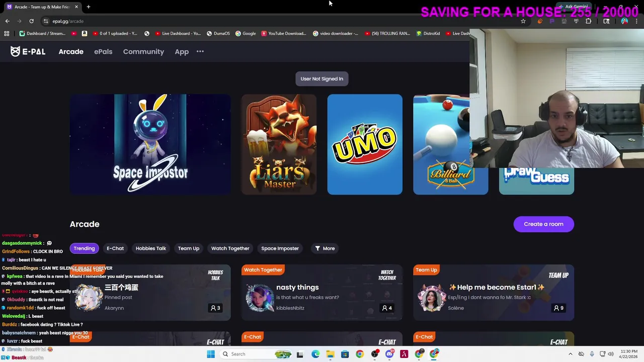Open the Google bookmark

point(246,34)
